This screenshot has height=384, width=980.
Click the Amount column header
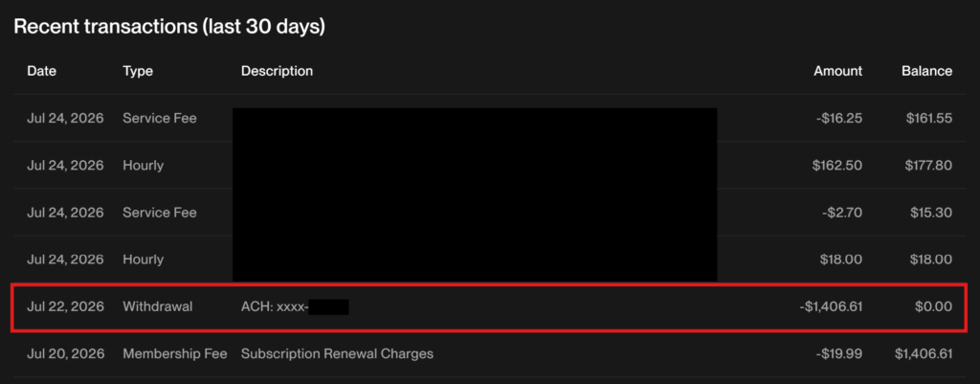[837, 71]
